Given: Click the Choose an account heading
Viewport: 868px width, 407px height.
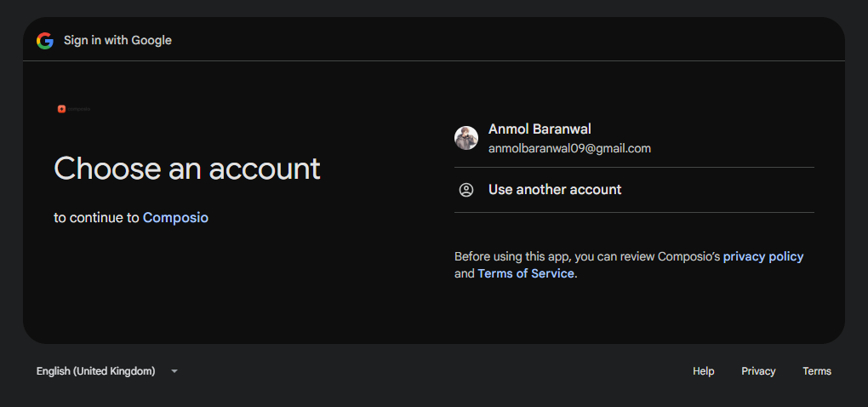Looking at the screenshot, I should click(187, 169).
